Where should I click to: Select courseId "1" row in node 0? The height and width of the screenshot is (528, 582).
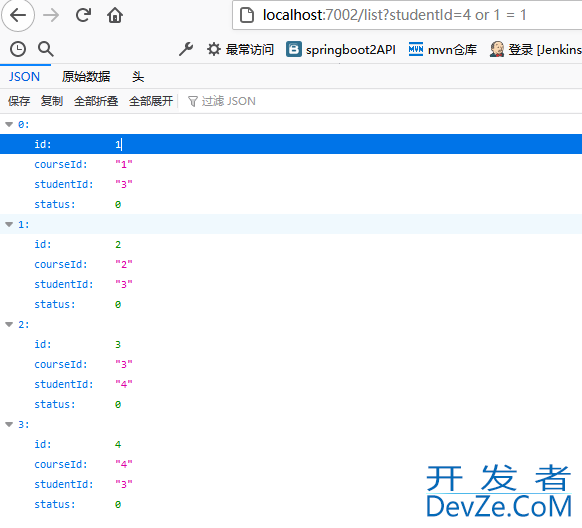point(291,164)
